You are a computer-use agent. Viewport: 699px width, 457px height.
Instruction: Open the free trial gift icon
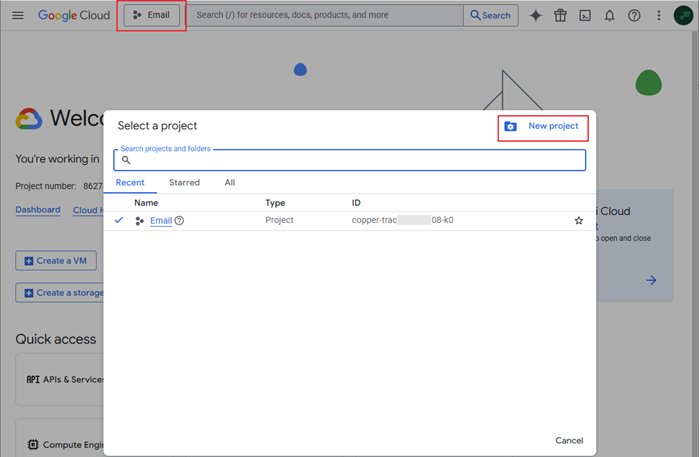pyautogui.click(x=560, y=16)
